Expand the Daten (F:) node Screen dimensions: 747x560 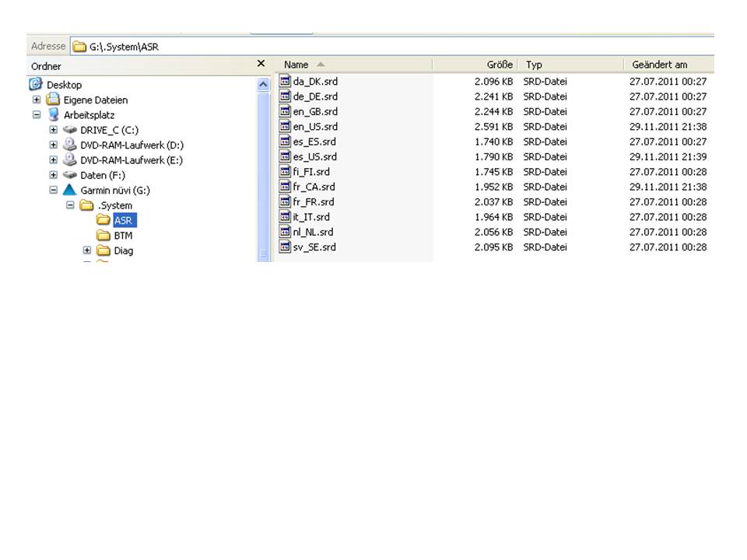click(x=54, y=175)
